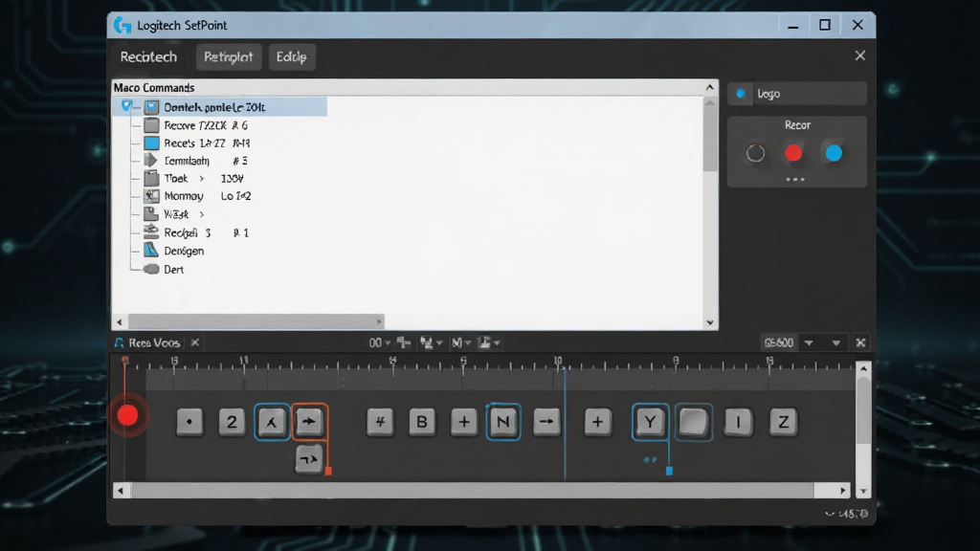Screen dimensions: 980x551
Task: Select the 2 key tile in the timeline
Action: (x=232, y=422)
